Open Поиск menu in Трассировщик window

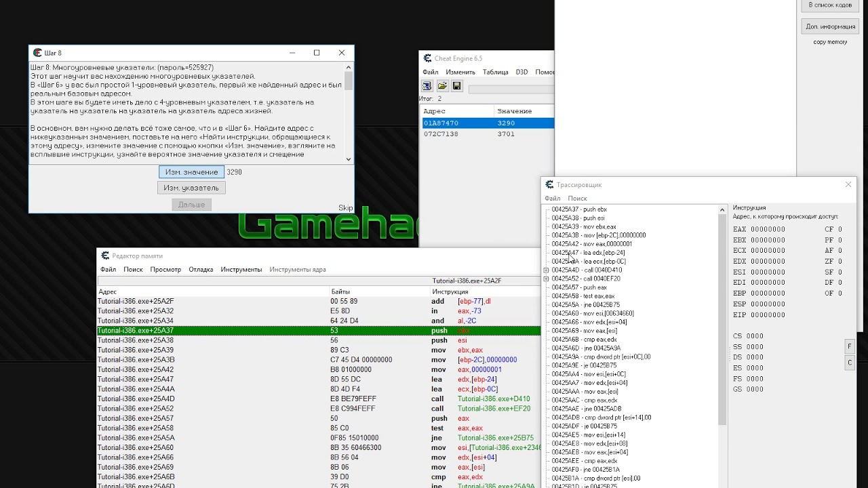pos(577,199)
